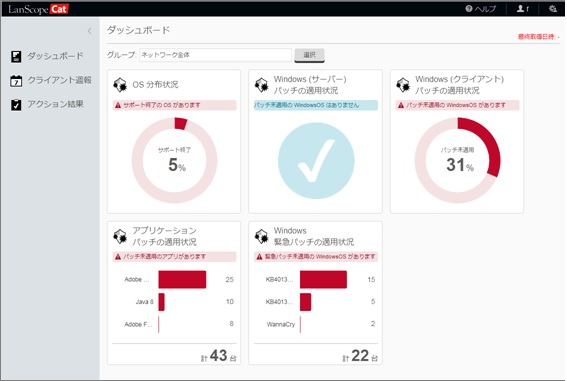Click the Dashboard sidebar icon
The image size is (567, 381).
tap(16, 56)
